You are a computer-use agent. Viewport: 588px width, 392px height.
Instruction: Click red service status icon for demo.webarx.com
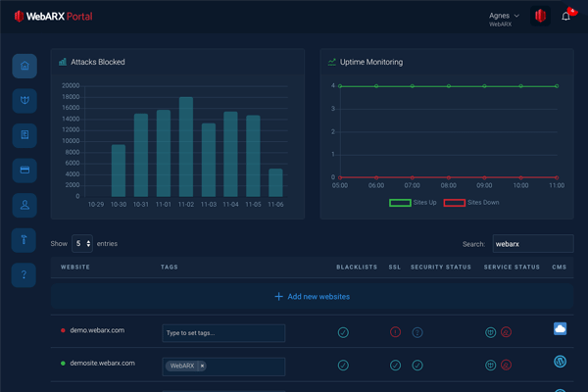coord(506,332)
